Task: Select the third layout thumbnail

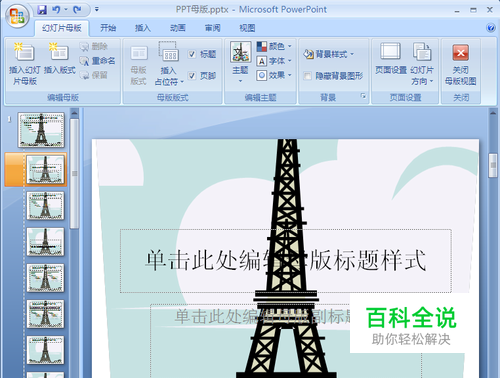Action: 45,206
